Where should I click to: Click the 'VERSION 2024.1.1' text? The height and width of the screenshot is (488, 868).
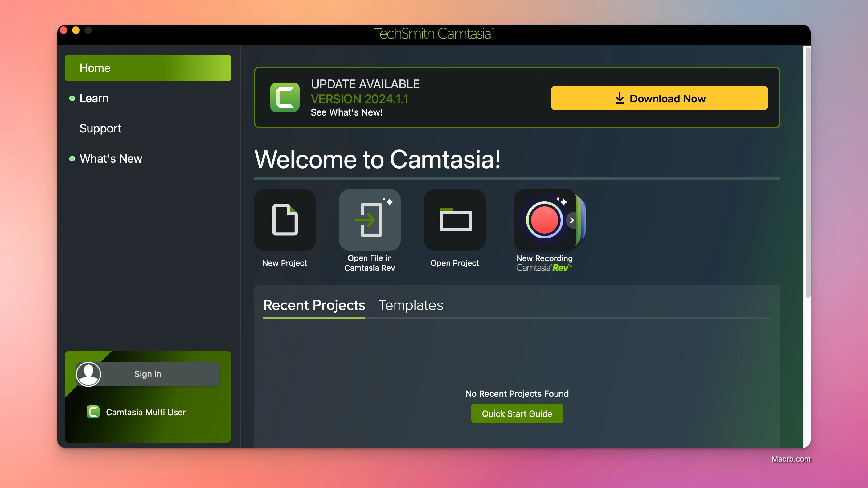[x=359, y=99]
